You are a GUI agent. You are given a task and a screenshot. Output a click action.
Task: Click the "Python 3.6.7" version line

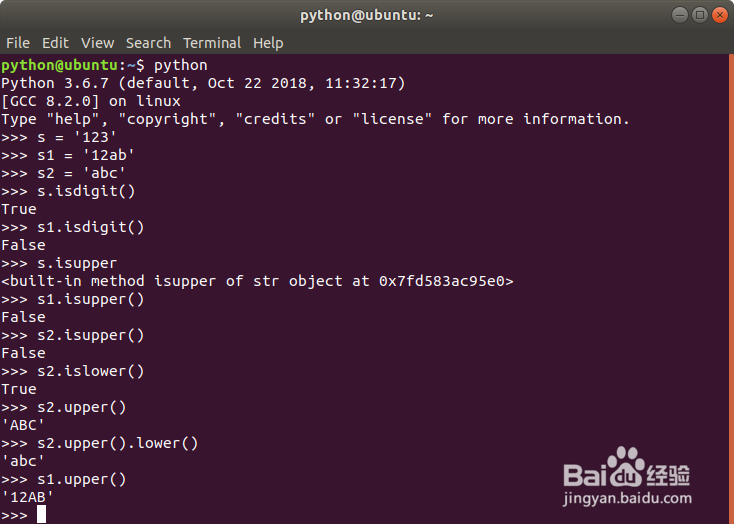pyautogui.click(x=203, y=83)
